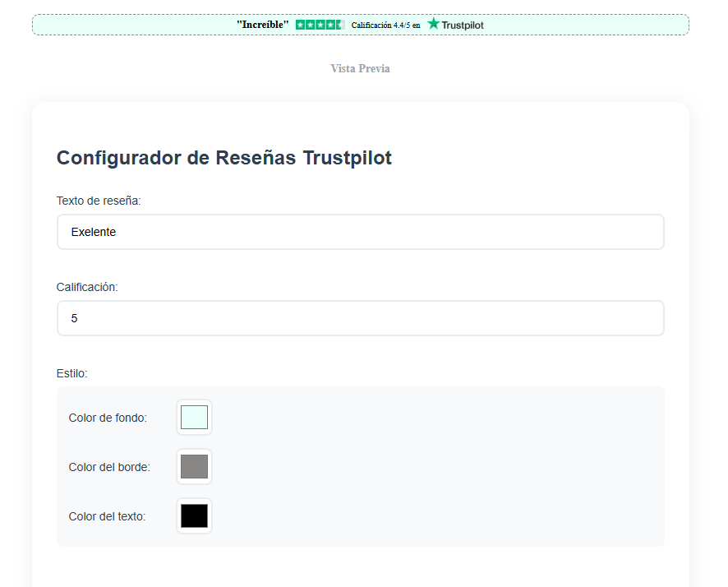Open the Color del texto color picker
Image resolution: width=728 pixels, height=587 pixels.
click(194, 515)
